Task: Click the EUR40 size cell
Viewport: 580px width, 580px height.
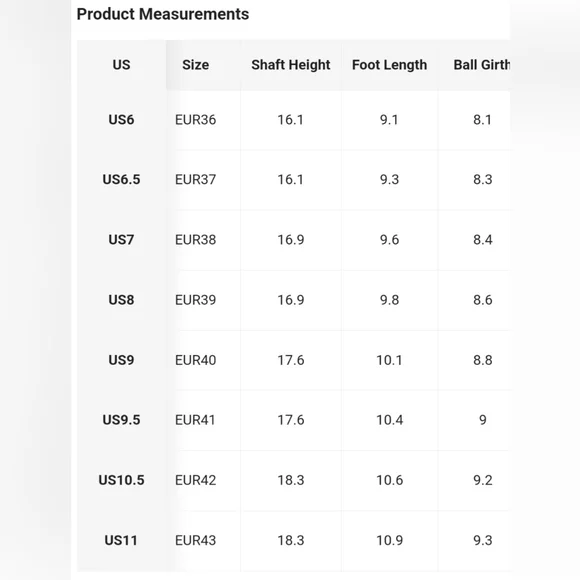Action: [x=195, y=360]
